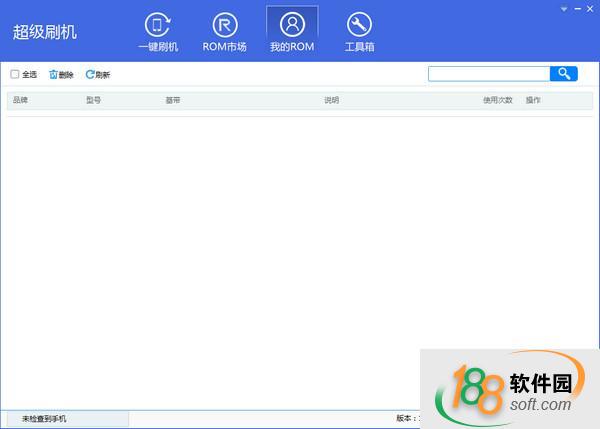
Task: Focus the ROM search input field
Action: [489, 74]
